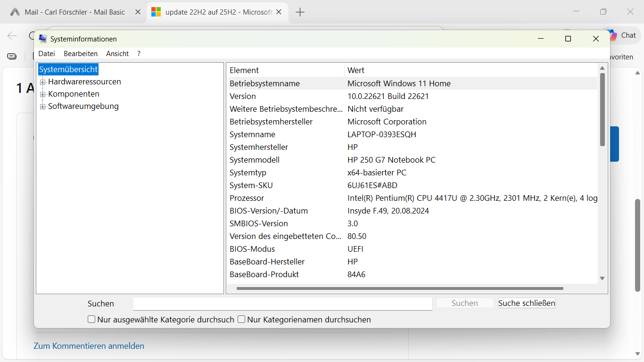Close the Mail Basic browser tab
Viewport: 644px width, 362px height.
pyautogui.click(x=138, y=12)
